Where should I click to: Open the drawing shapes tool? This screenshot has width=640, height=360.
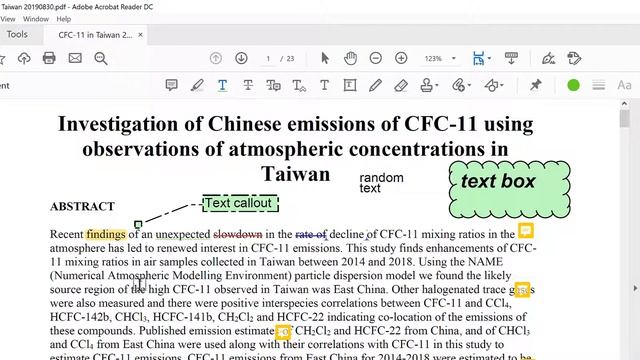click(491, 85)
